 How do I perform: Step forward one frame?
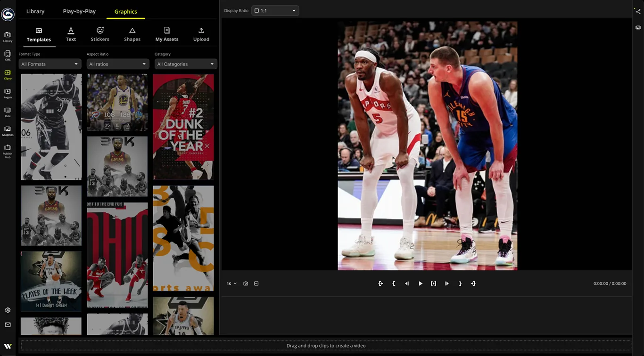(447, 283)
